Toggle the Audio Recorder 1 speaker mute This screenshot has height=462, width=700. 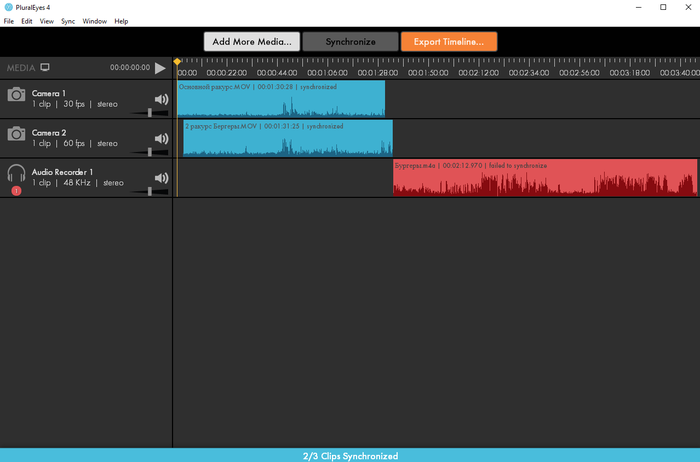click(x=160, y=178)
